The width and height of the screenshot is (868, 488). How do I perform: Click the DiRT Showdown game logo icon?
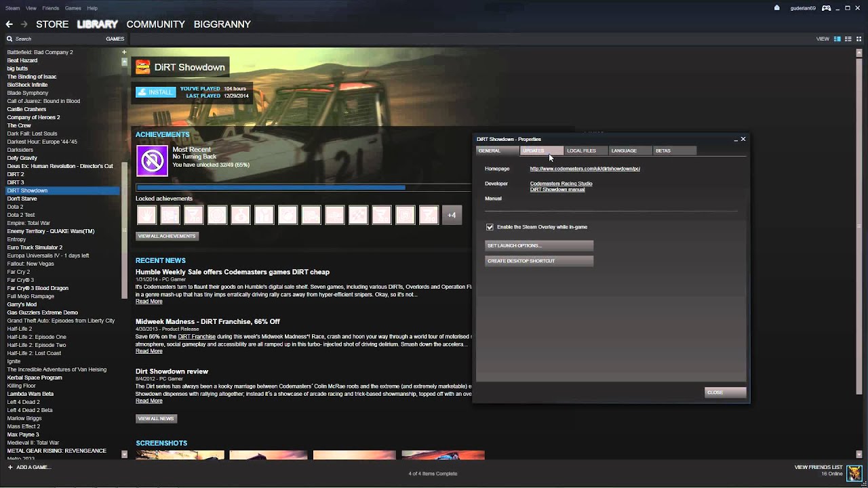[x=142, y=67]
